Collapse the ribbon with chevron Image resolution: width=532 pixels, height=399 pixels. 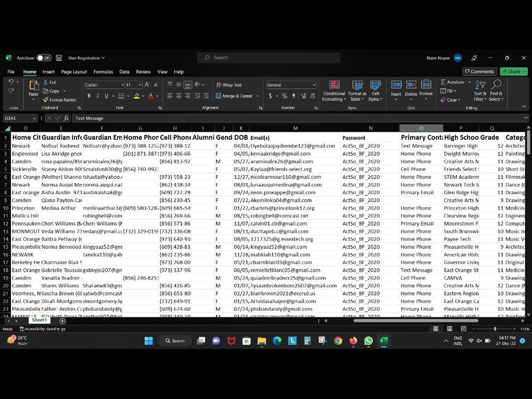pos(524,106)
